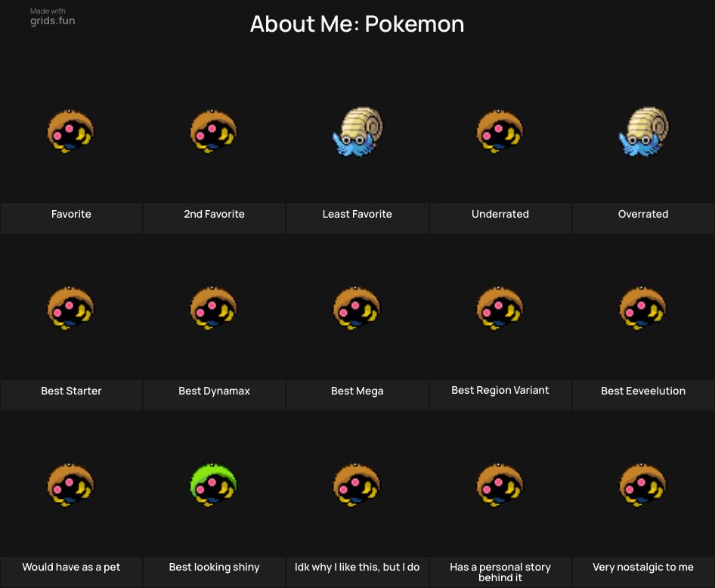
Task: Choose the Kabuto sprite above Underrated
Action: [500, 132]
